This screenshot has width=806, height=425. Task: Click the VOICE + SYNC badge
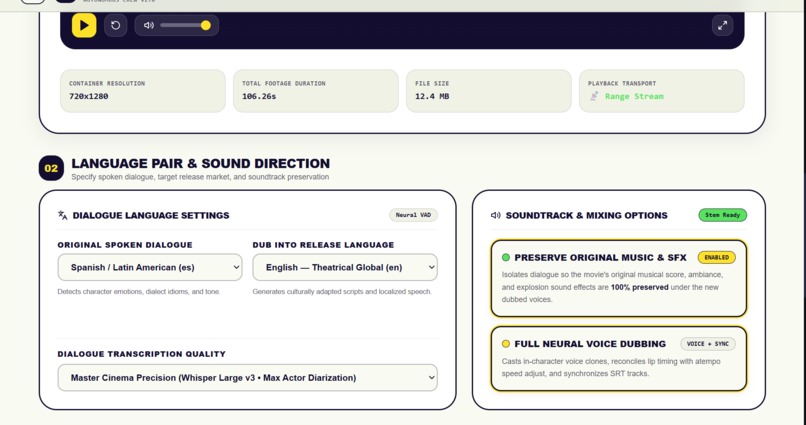(x=708, y=344)
